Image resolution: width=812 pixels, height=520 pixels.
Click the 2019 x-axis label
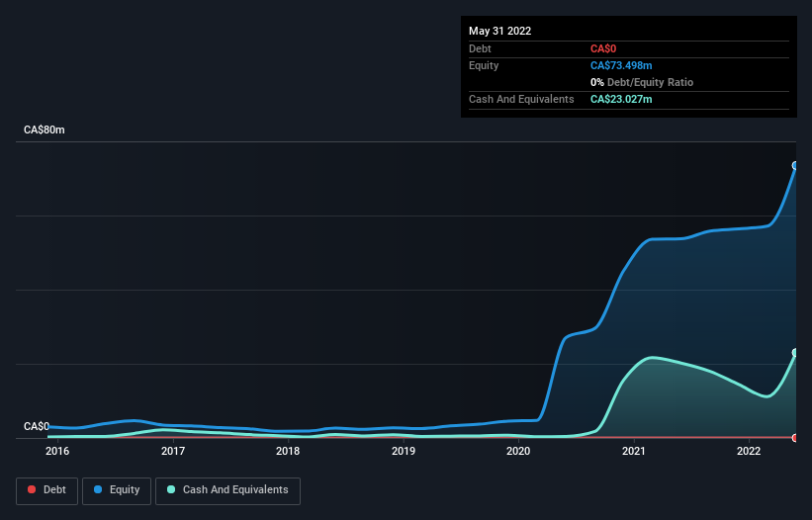click(x=404, y=451)
